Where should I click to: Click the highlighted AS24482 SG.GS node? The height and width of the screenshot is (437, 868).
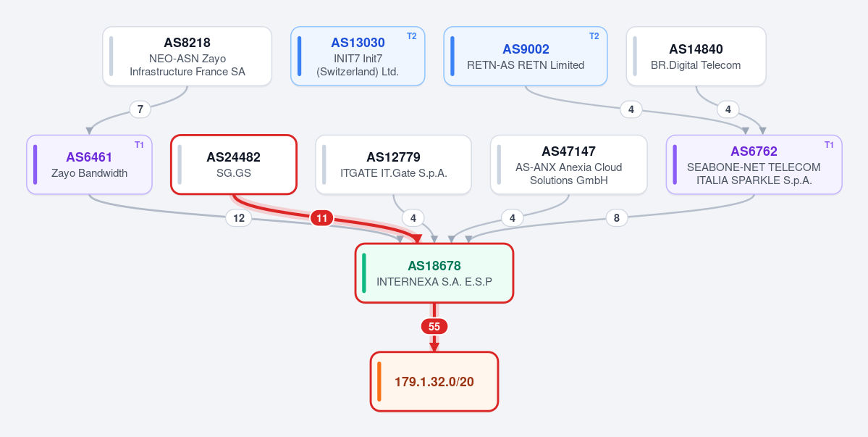[x=234, y=165]
